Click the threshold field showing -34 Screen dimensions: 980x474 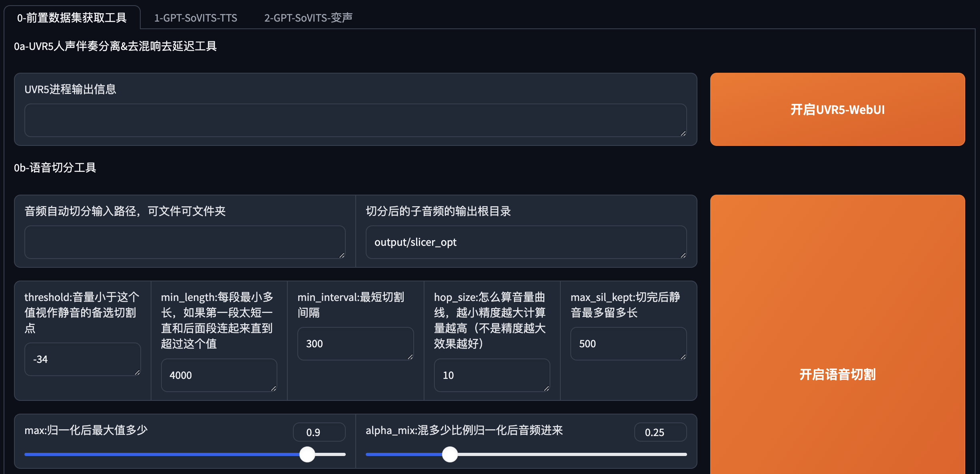82,359
